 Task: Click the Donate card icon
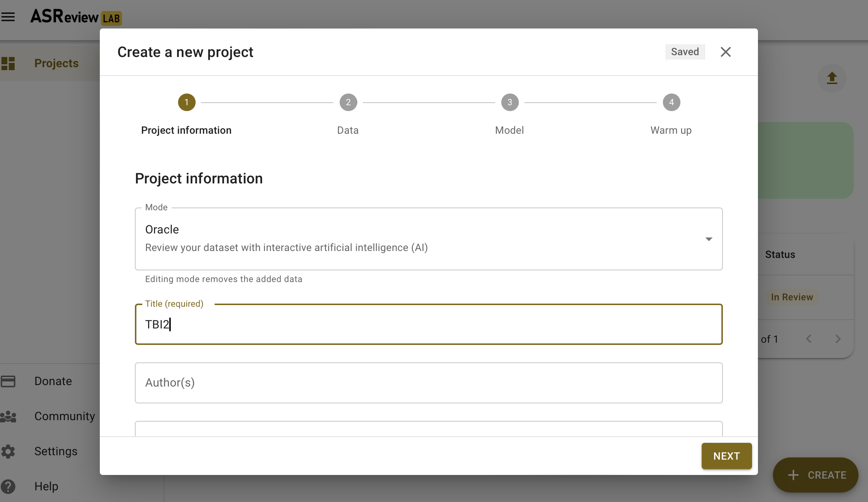click(x=8, y=381)
